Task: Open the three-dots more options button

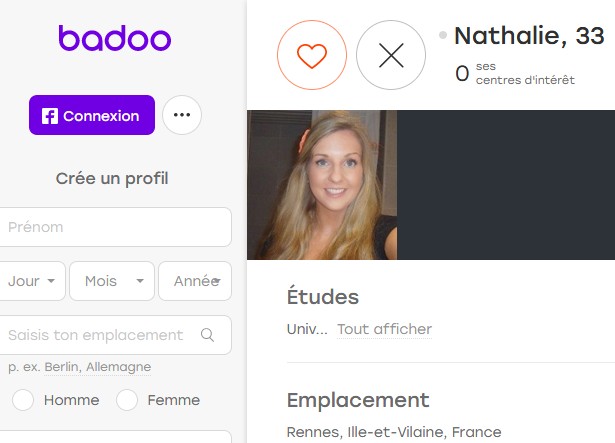Action: [182, 115]
